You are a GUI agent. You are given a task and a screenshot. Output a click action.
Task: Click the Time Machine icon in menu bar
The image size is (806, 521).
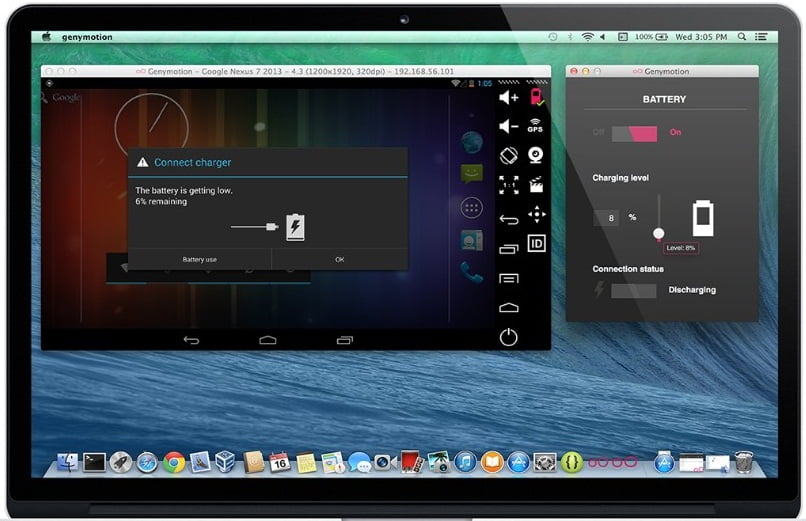(x=553, y=37)
